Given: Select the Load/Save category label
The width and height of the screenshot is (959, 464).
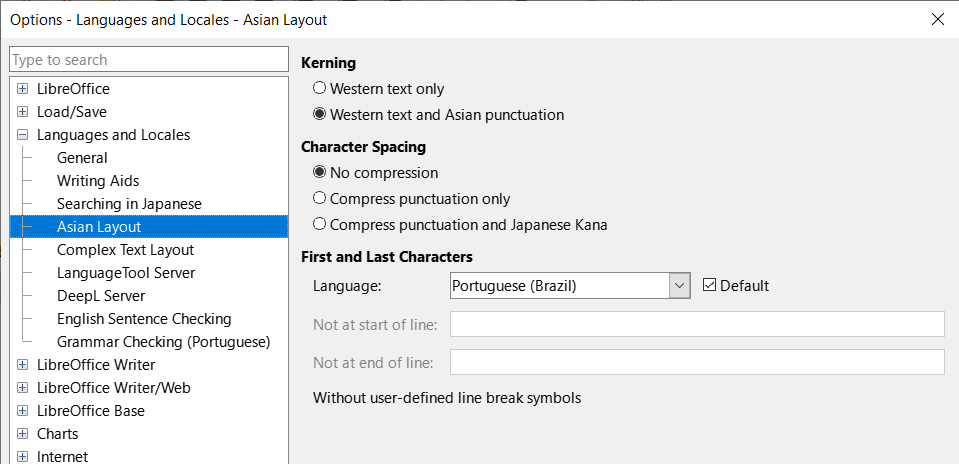Looking at the screenshot, I should point(72,112).
